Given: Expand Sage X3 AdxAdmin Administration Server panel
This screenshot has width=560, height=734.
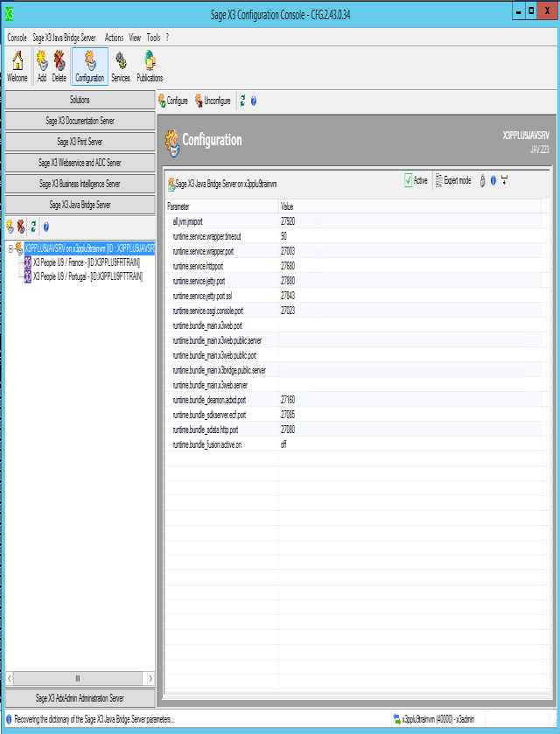Looking at the screenshot, I should pyautogui.click(x=80, y=698).
